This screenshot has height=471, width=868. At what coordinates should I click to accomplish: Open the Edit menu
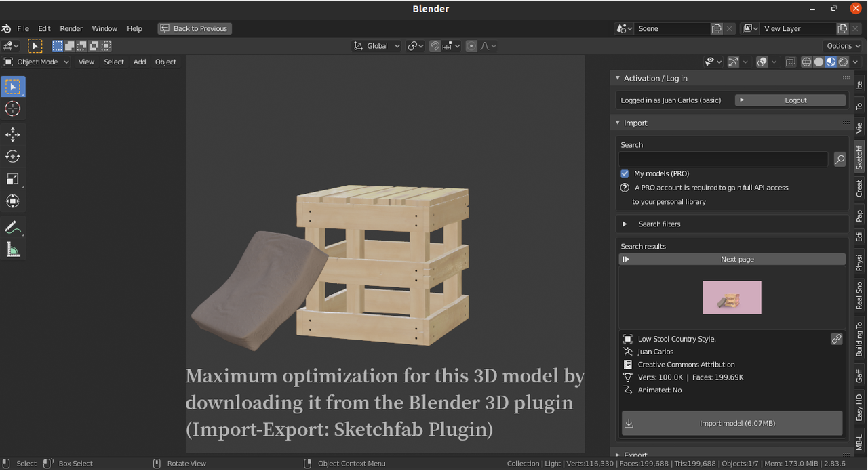click(x=44, y=28)
